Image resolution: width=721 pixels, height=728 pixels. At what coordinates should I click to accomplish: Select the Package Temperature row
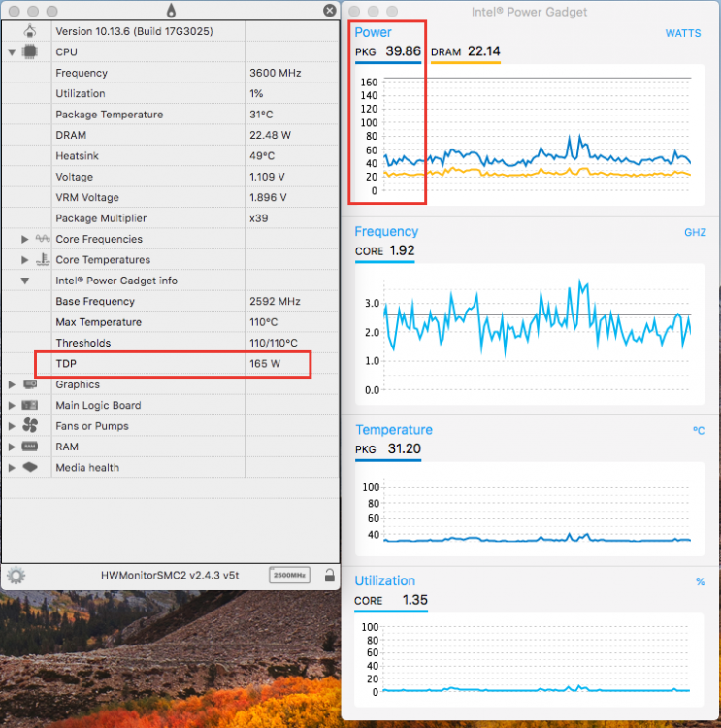click(171, 115)
